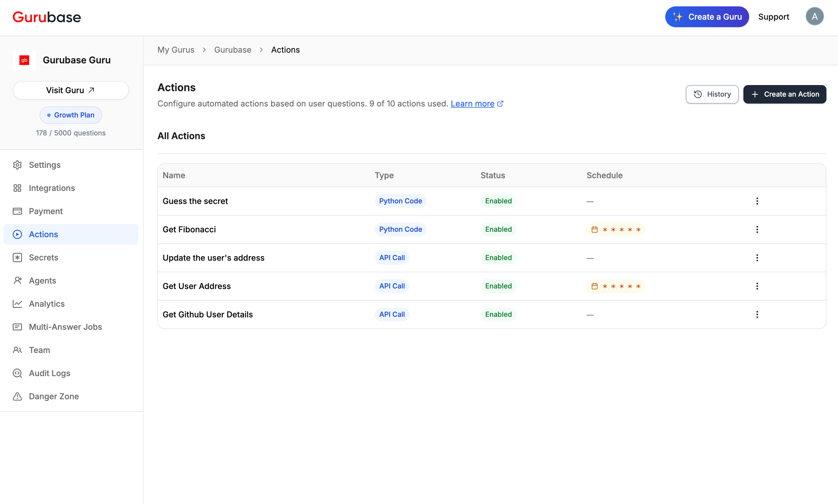Viewport: 838px width, 504px height.
Task: Click the Guess the secret action name
Action: [195, 201]
